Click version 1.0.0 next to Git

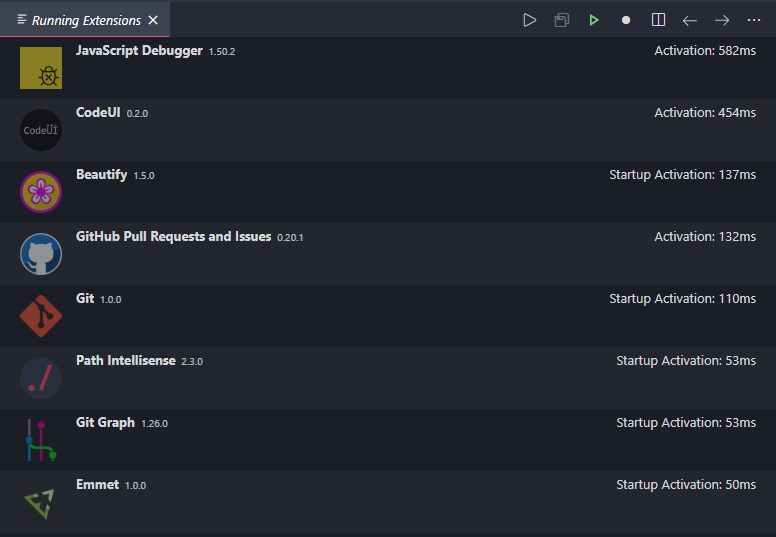point(111,299)
